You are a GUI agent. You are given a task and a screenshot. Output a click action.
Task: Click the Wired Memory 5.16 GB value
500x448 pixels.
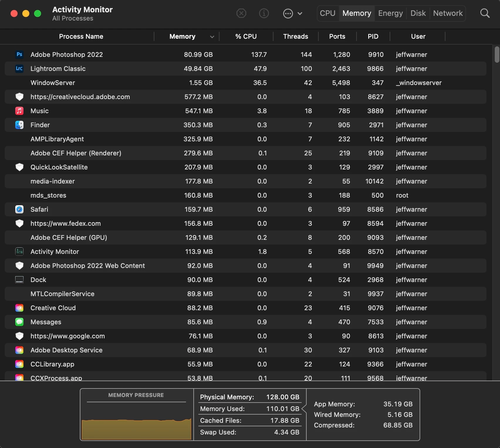(400, 415)
